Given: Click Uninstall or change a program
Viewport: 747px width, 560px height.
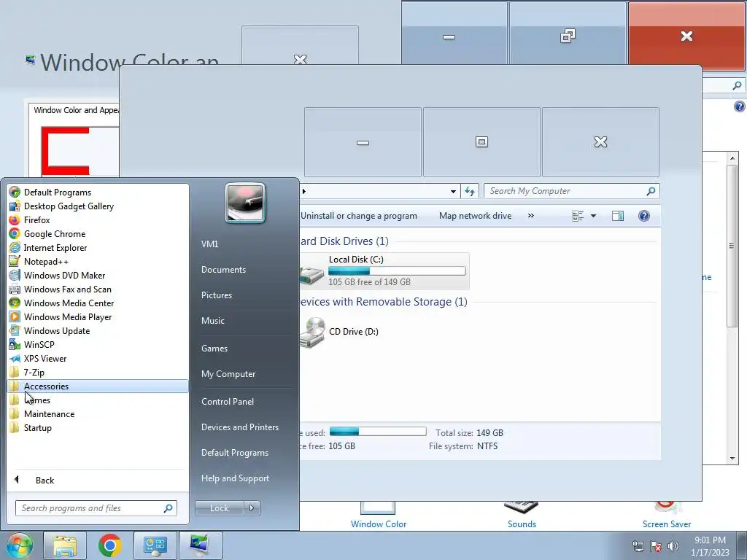Looking at the screenshot, I should tap(359, 216).
